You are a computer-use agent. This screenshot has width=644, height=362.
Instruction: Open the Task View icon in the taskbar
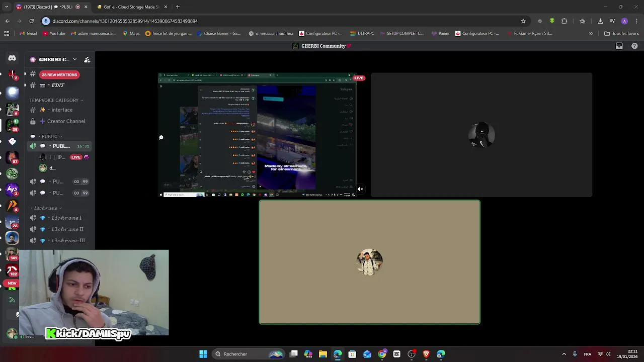(x=294, y=354)
